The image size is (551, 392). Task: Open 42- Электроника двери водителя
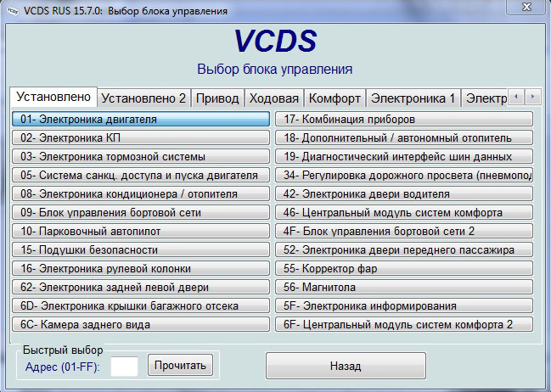[404, 193]
